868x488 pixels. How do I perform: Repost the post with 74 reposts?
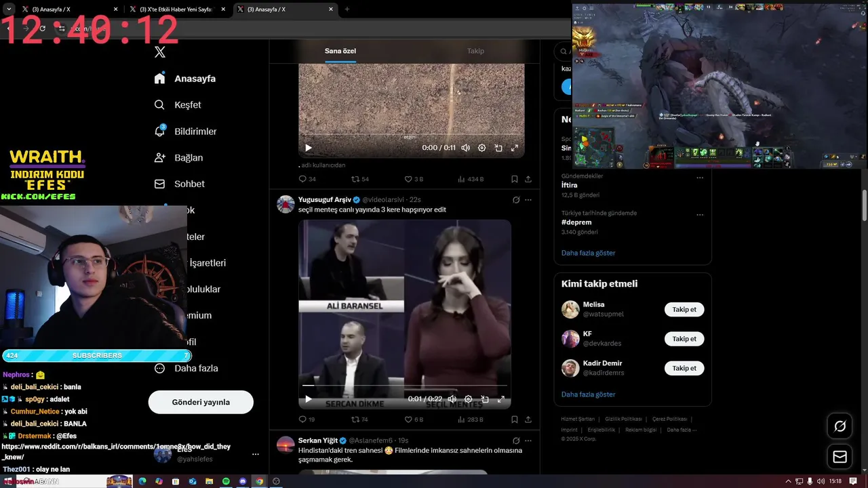360,420
